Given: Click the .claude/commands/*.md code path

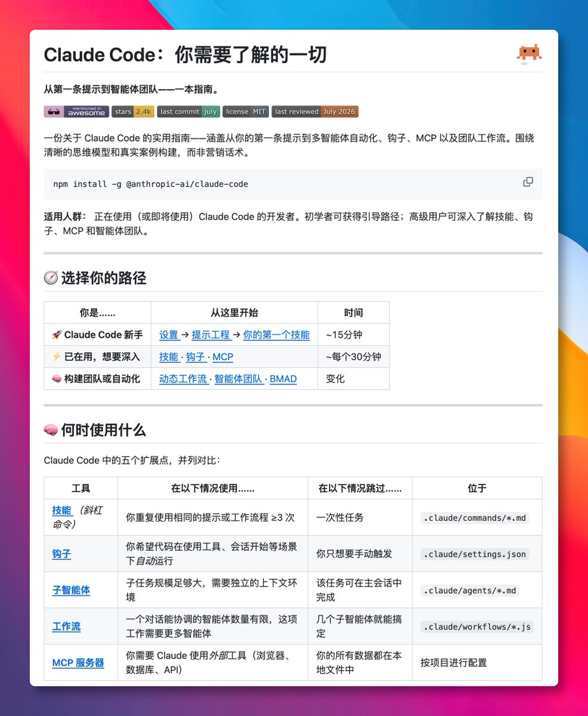Looking at the screenshot, I should 475,518.
